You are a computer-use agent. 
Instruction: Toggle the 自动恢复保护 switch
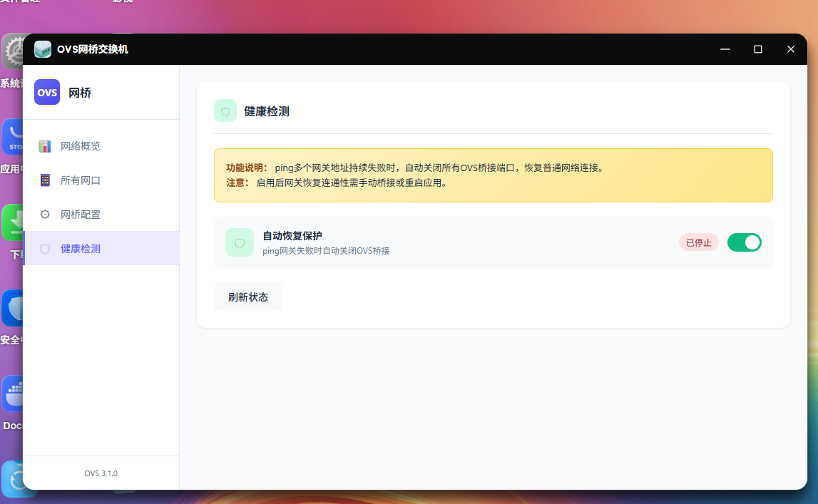point(745,242)
